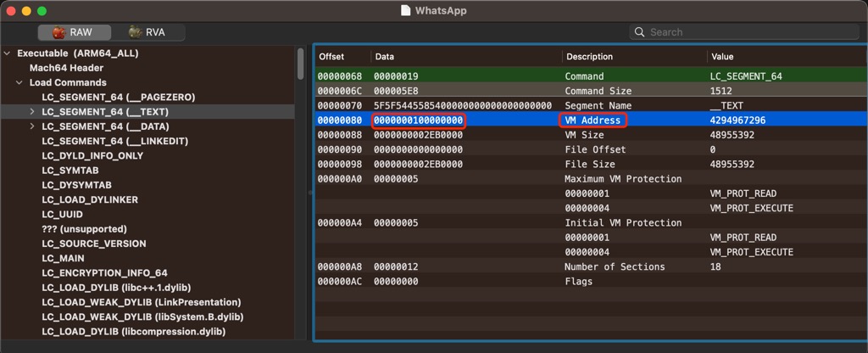Click value 4294967296

(738, 120)
